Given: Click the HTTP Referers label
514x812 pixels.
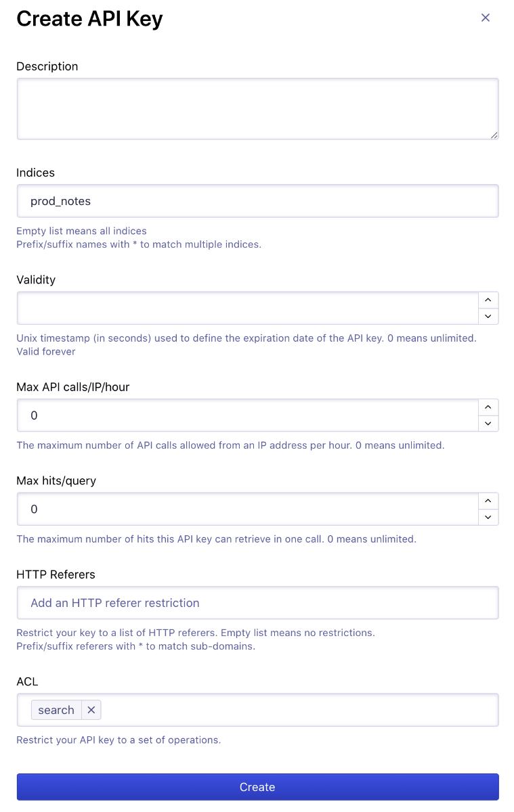Looking at the screenshot, I should pyautogui.click(x=56, y=574).
